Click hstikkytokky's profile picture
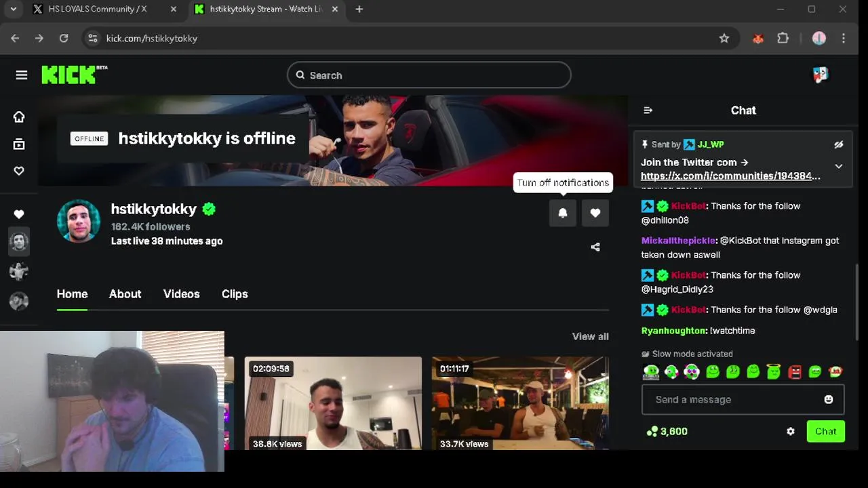 coord(79,221)
